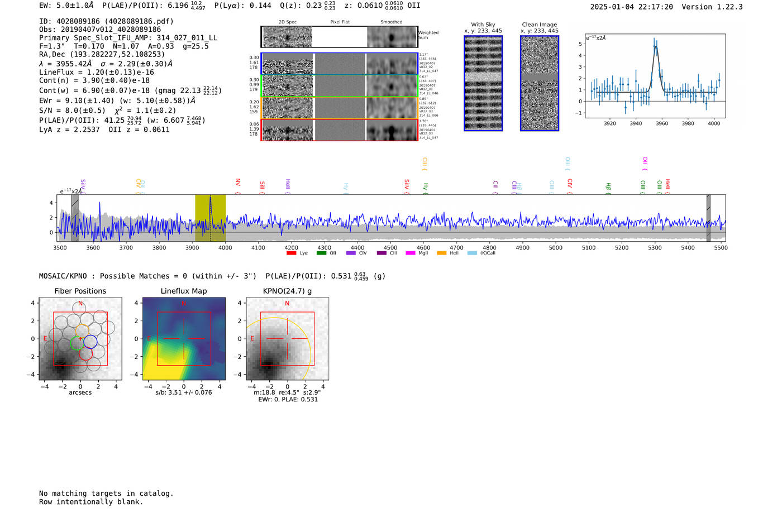
Task: Click the yellow highlighted band in the spectrum
Action: (x=210, y=218)
